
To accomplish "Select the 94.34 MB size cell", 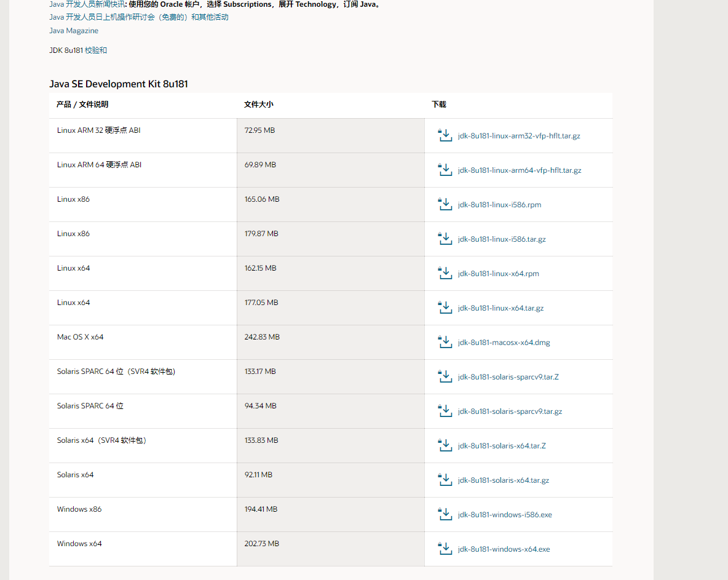I will (331, 411).
